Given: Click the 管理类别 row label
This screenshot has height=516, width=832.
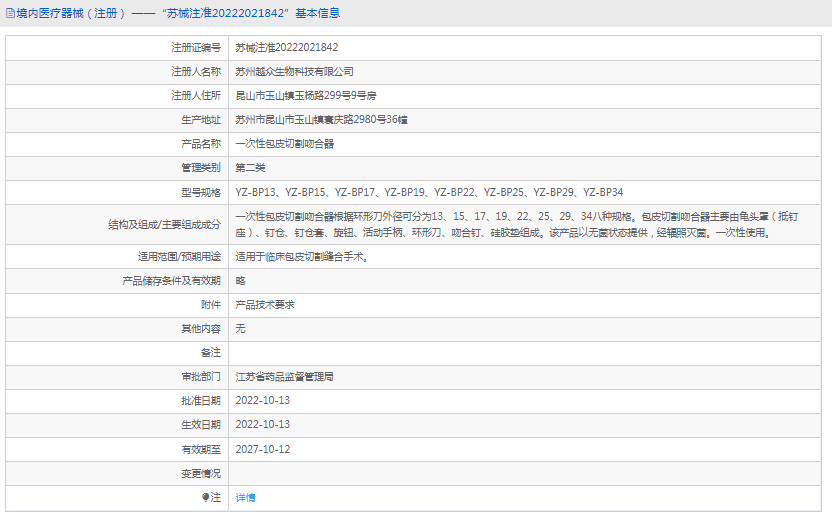Looking at the screenshot, I should (201, 168).
